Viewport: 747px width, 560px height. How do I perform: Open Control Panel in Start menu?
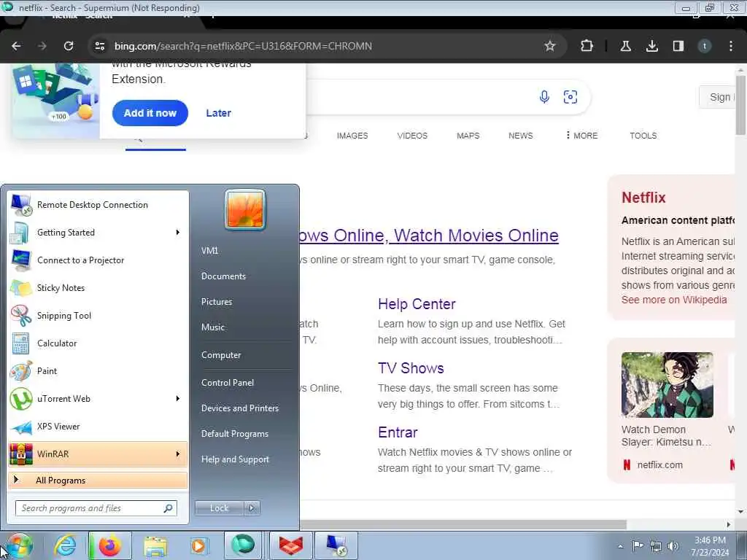[x=228, y=383]
